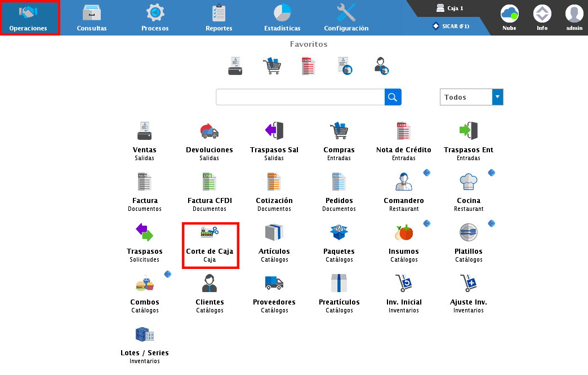This screenshot has height=375, width=588.
Task: Open the Reportes tab
Action: point(219,17)
